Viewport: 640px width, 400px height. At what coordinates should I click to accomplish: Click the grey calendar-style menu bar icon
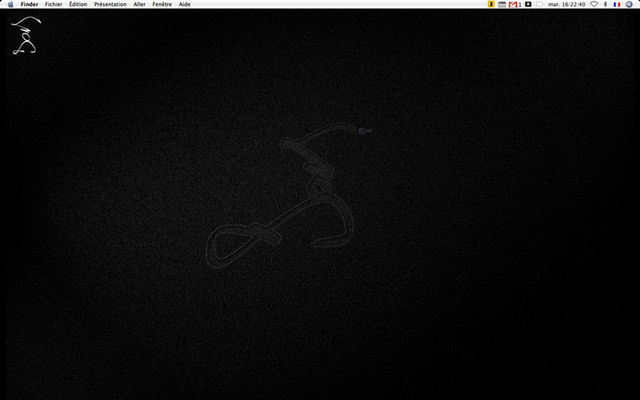502,4
